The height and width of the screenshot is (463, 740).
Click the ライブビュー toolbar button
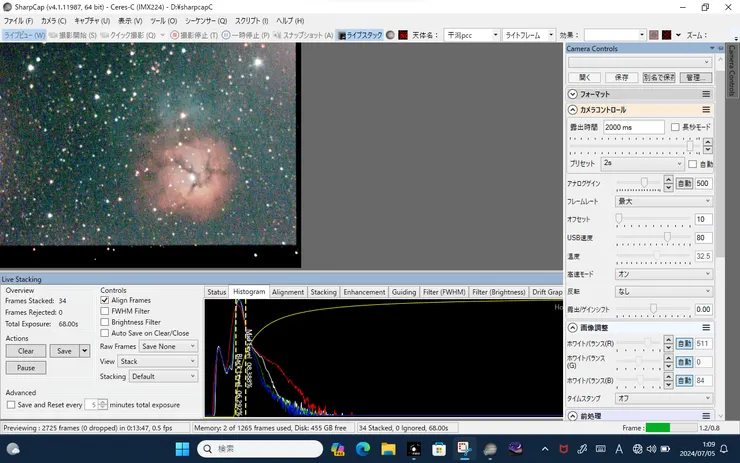pyautogui.click(x=22, y=35)
